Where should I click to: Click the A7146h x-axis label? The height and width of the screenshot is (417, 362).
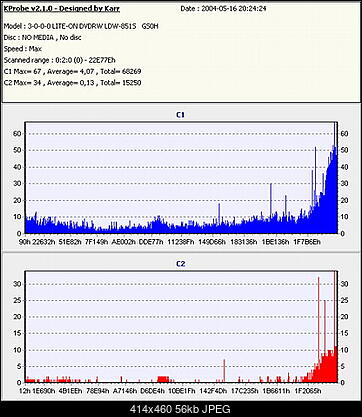coord(125,391)
